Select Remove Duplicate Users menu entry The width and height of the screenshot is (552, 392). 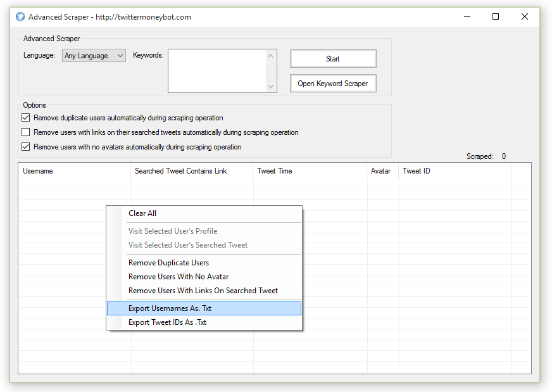pyautogui.click(x=204, y=263)
